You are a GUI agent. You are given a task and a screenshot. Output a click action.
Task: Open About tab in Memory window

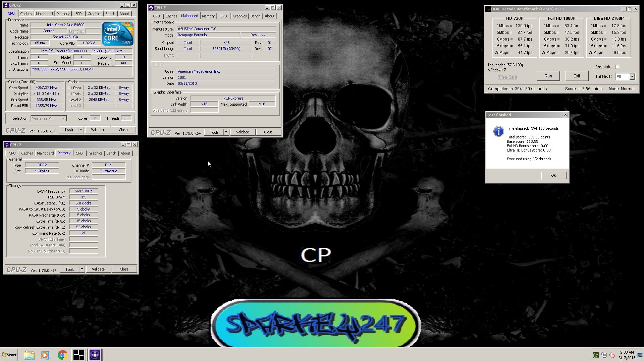[x=125, y=153]
